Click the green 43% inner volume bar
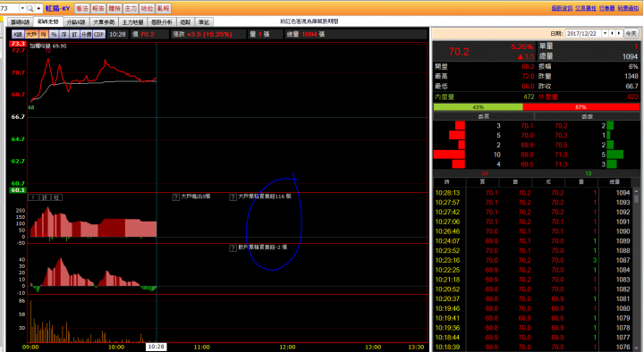 coord(478,107)
